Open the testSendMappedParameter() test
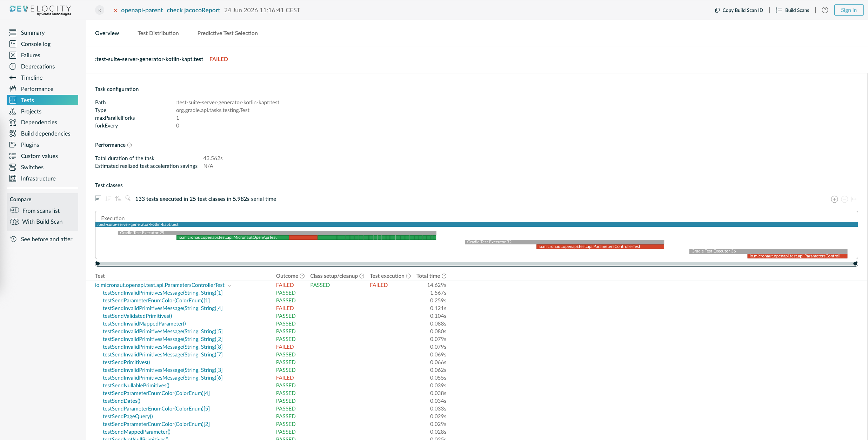868x440 pixels. [x=136, y=432]
